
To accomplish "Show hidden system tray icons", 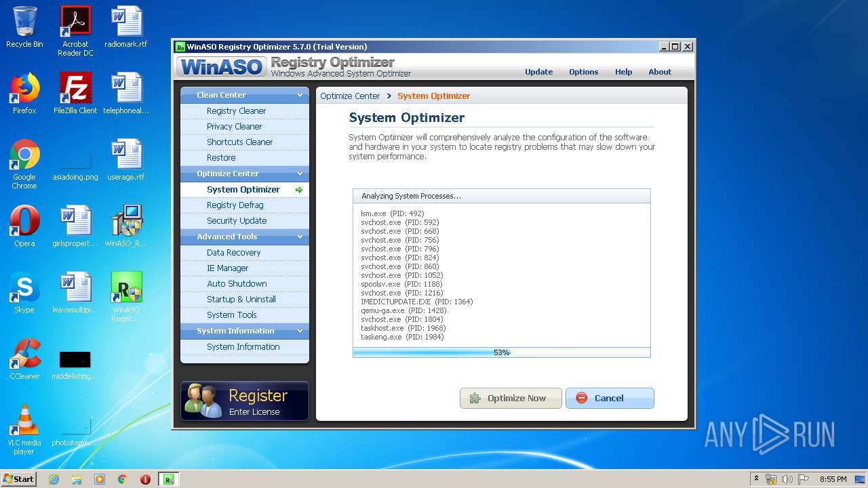I will click(x=756, y=479).
